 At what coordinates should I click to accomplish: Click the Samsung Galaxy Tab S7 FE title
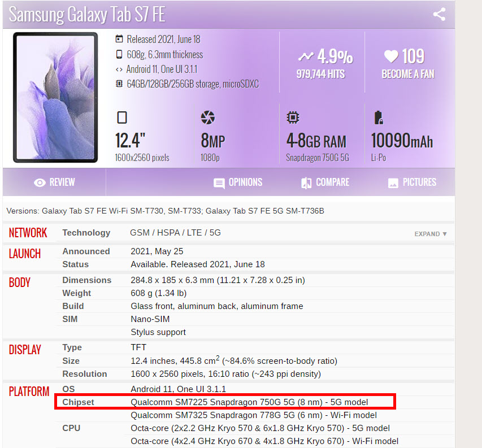click(87, 14)
